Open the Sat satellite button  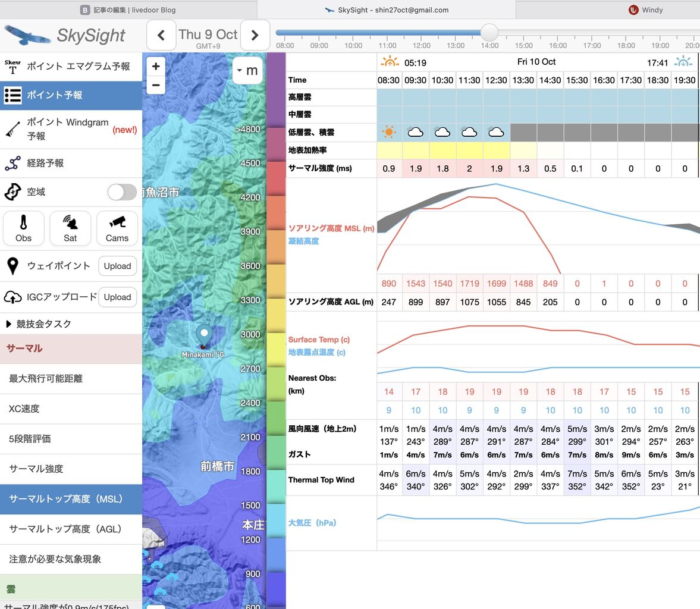tap(71, 228)
